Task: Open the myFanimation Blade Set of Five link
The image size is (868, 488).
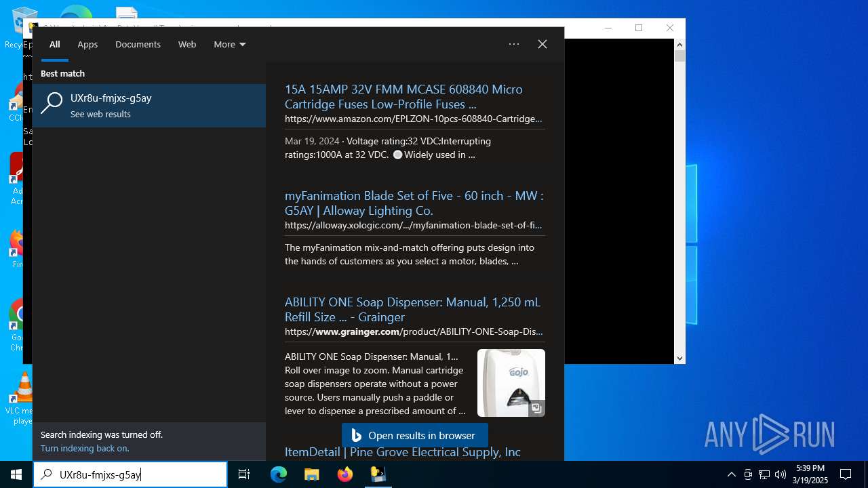Action: click(x=414, y=203)
